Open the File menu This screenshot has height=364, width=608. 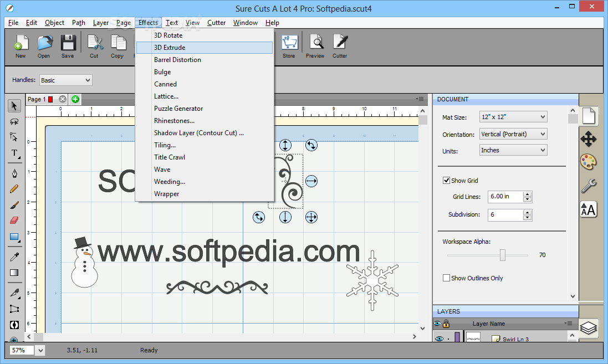[13, 23]
